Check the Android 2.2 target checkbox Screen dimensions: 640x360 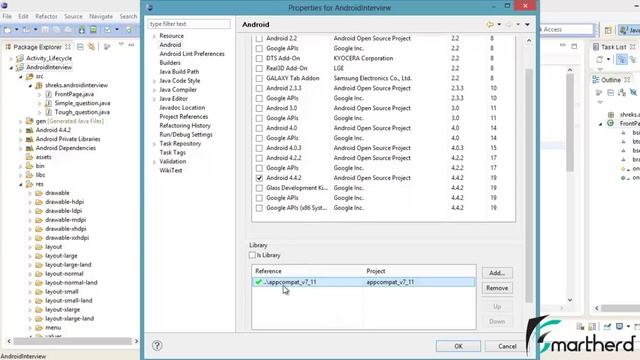click(259, 38)
